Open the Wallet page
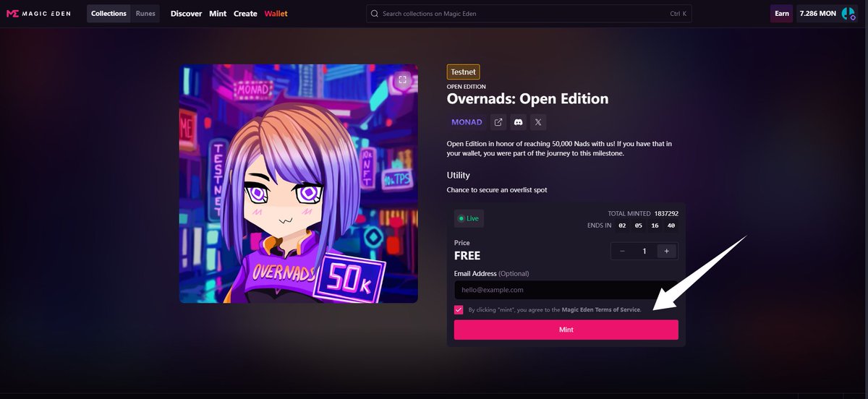This screenshot has height=399, width=868. [276, 14]
